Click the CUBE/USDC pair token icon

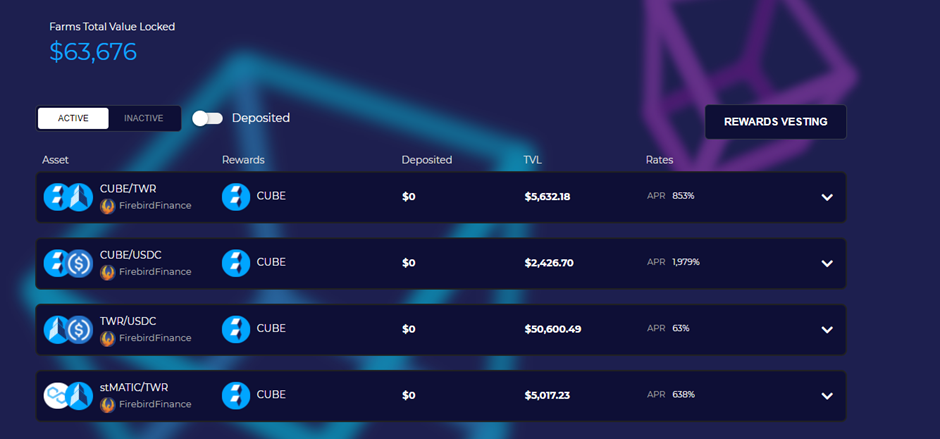point(68,263)
